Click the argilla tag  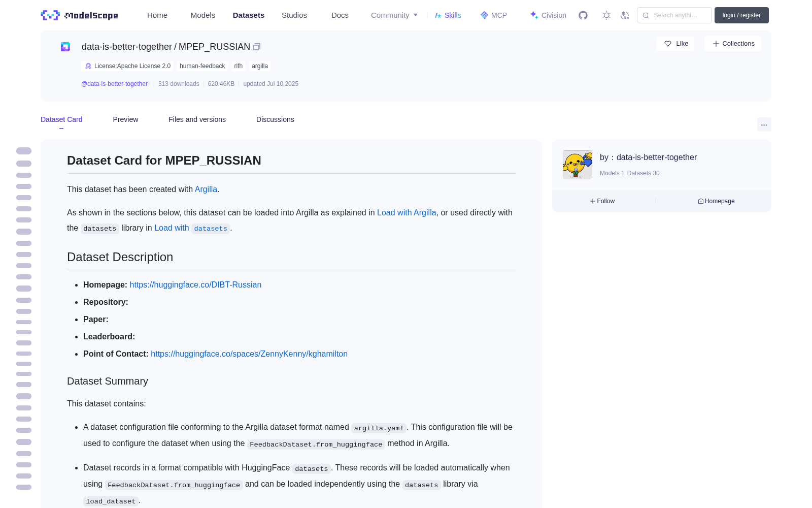click(x=260, y=66)
